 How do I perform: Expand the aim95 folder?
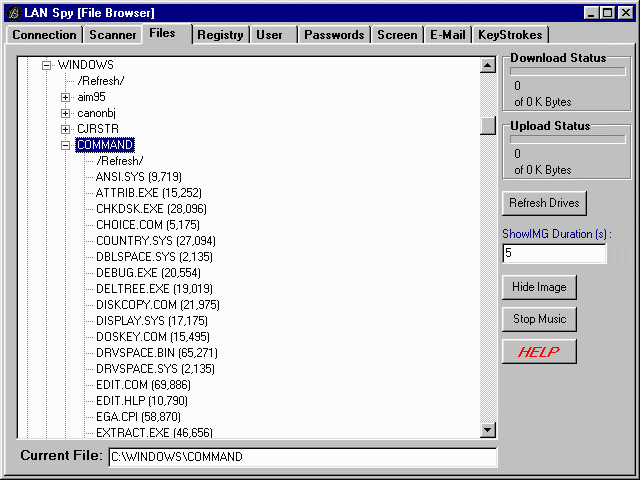click(x=65, y=97)
